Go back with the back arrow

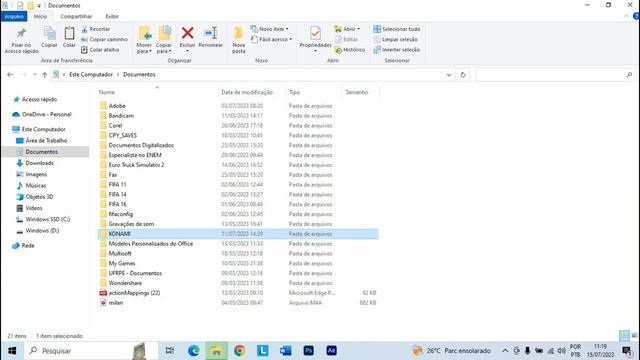(x=10, y=75)
